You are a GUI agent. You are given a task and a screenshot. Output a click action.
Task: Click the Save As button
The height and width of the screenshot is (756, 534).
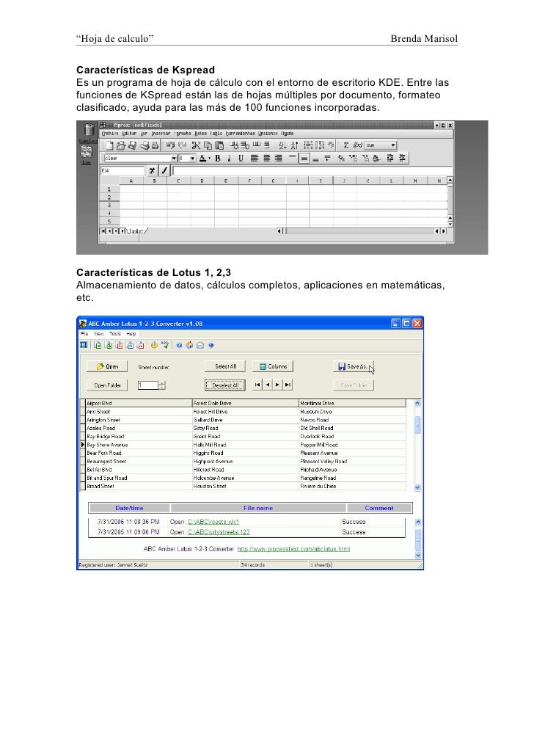pos(354,366)
